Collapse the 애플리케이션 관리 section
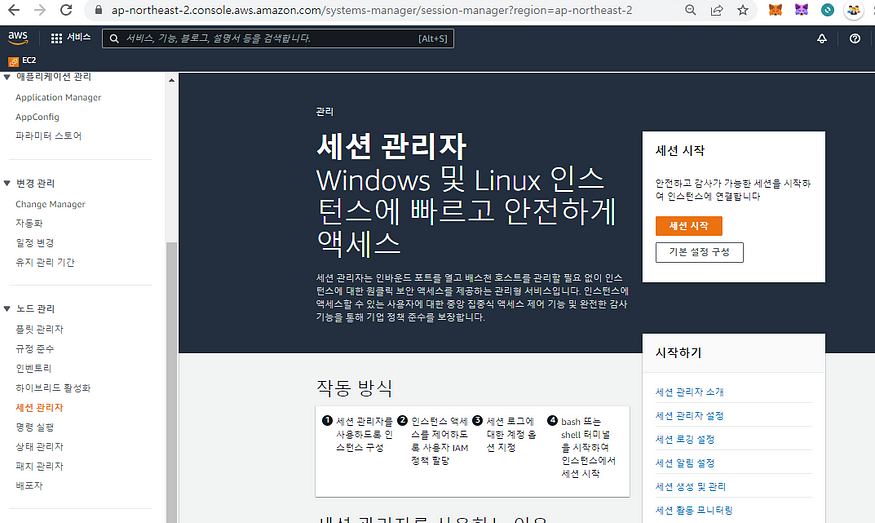875x523 pixels. click(7, 77)
